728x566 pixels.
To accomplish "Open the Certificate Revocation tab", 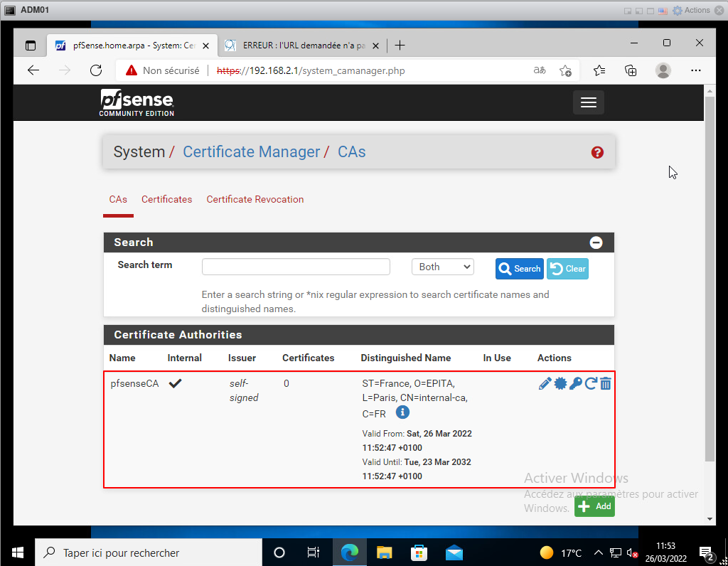I will click(255, 199).
